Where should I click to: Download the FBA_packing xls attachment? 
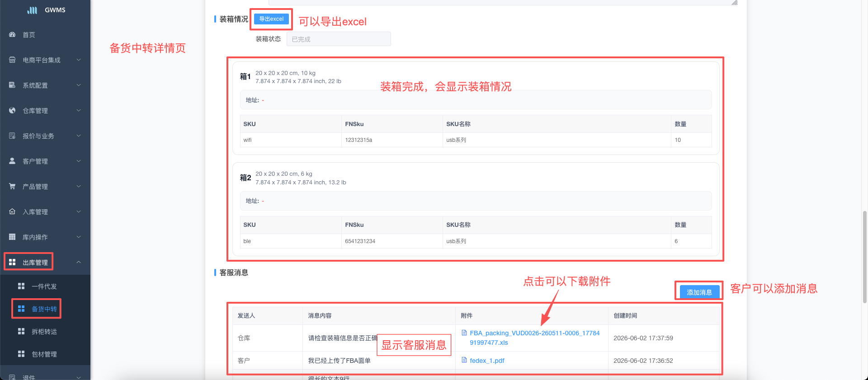(534, 338)
